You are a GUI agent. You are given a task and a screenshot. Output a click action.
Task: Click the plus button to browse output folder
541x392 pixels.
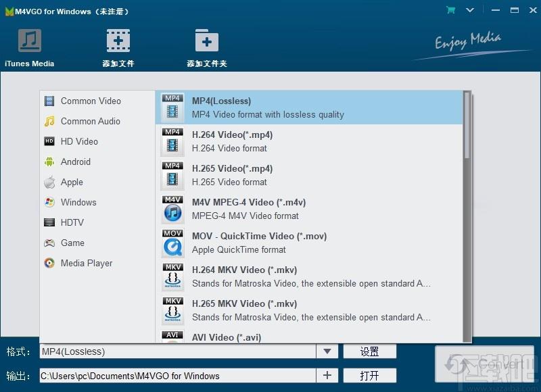click(x=327, y=376)
